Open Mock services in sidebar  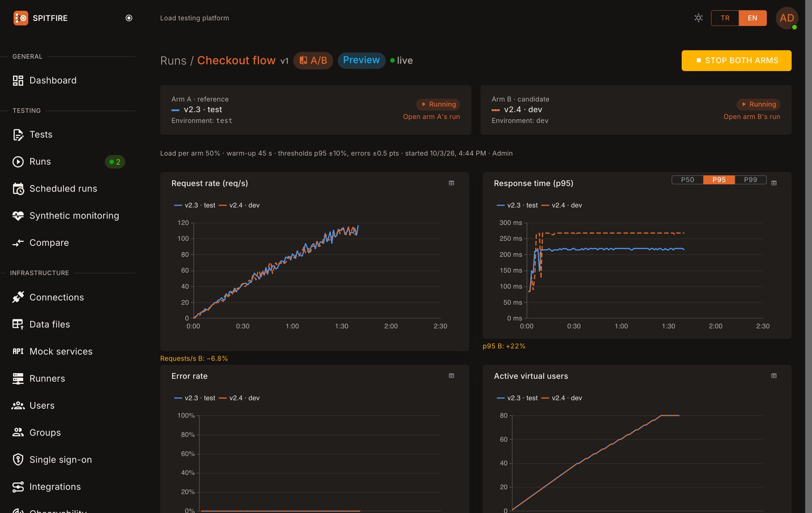click(x=61, y=351)
